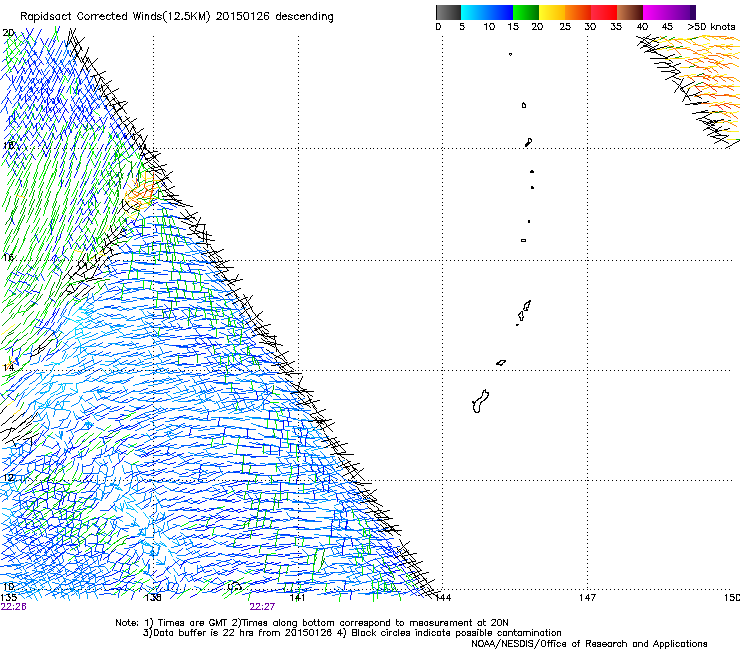Click the northernmost Asuncion island outline
Viewport: 740px width, 650px height.
coord(510,54)
